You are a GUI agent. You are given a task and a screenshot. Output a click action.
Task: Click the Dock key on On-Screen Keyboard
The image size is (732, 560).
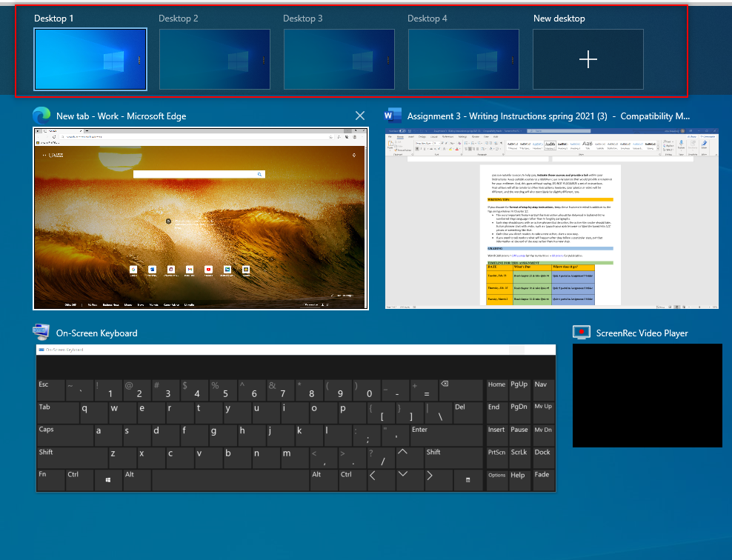pyautogui.click(x=542, y=458)
